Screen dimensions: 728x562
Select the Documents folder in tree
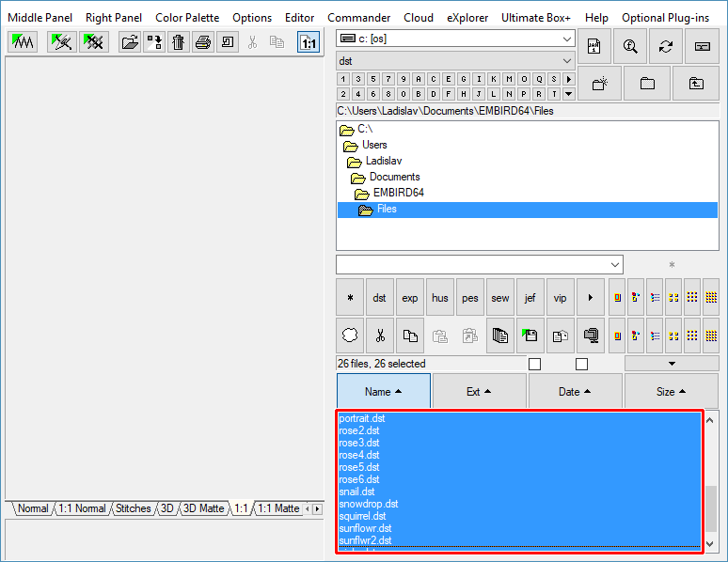coord(394,177)
